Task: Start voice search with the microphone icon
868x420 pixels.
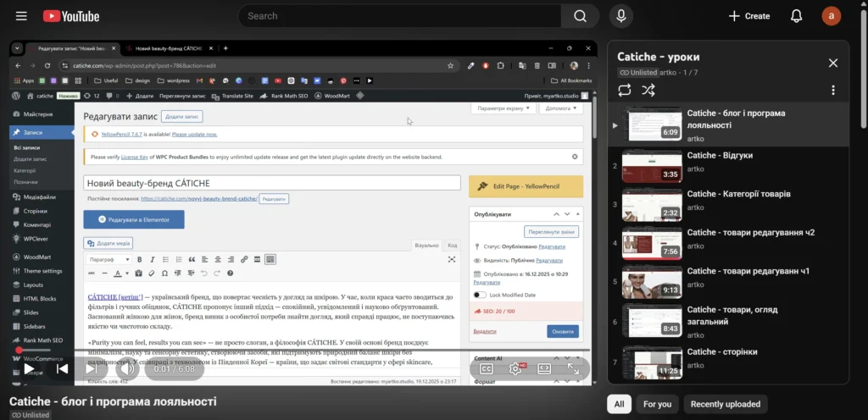Action: [x=622, y=16]
